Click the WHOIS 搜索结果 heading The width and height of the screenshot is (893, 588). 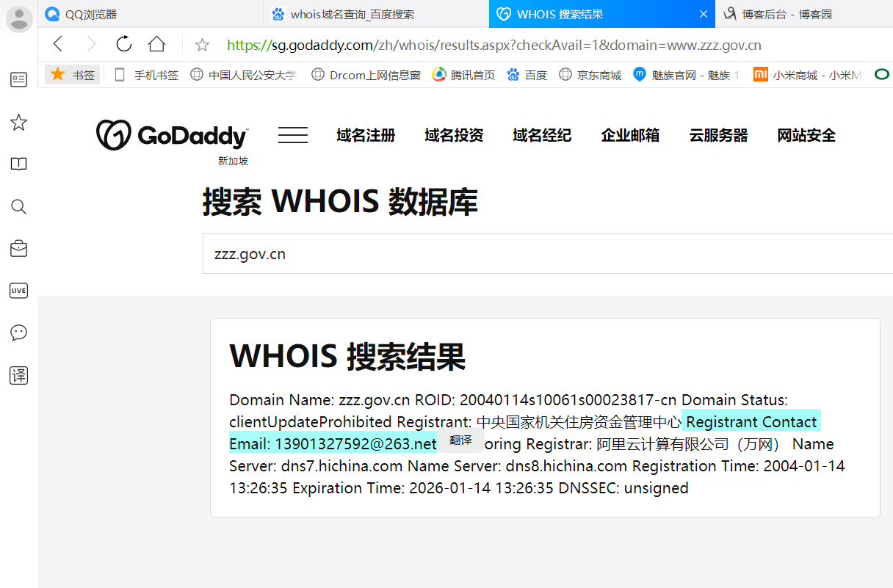347,357
